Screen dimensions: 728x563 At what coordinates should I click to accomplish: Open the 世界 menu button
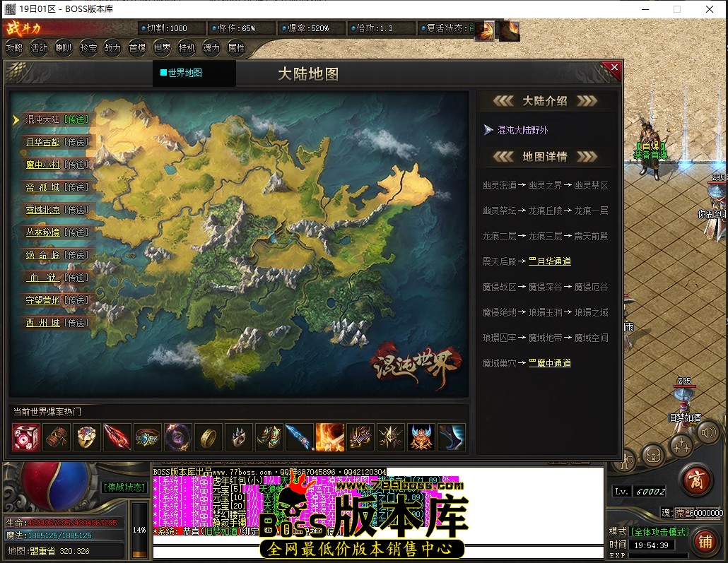tap(162, 48)
